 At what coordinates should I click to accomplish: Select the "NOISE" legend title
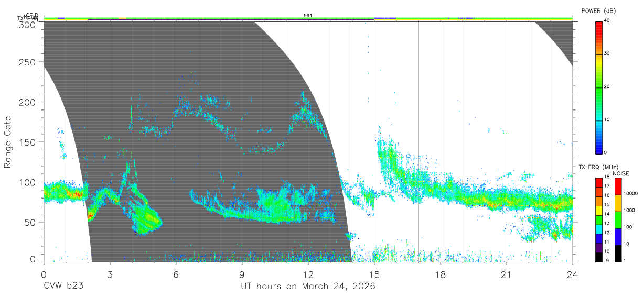620,173
